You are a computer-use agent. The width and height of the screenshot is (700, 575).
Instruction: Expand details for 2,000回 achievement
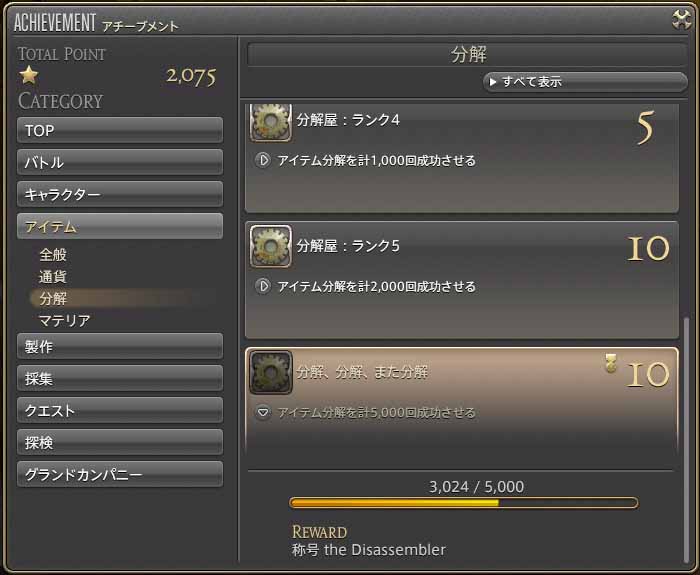tap(263, 286)
